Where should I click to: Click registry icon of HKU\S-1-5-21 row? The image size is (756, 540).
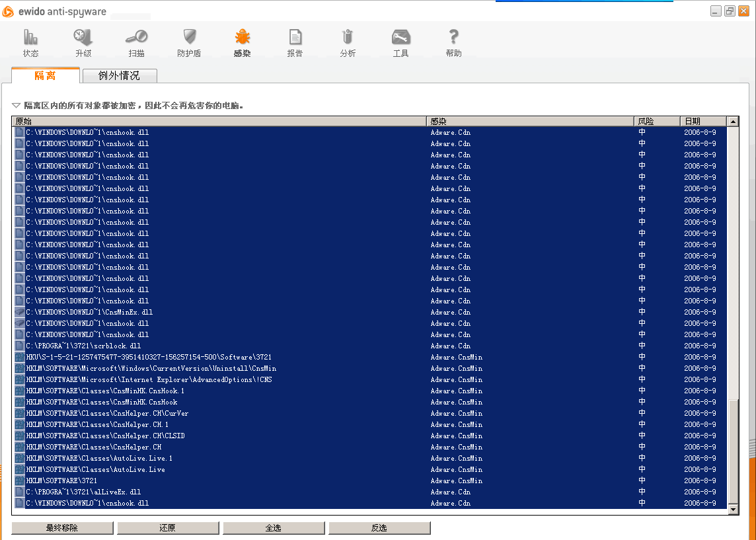tap(19, 357)
